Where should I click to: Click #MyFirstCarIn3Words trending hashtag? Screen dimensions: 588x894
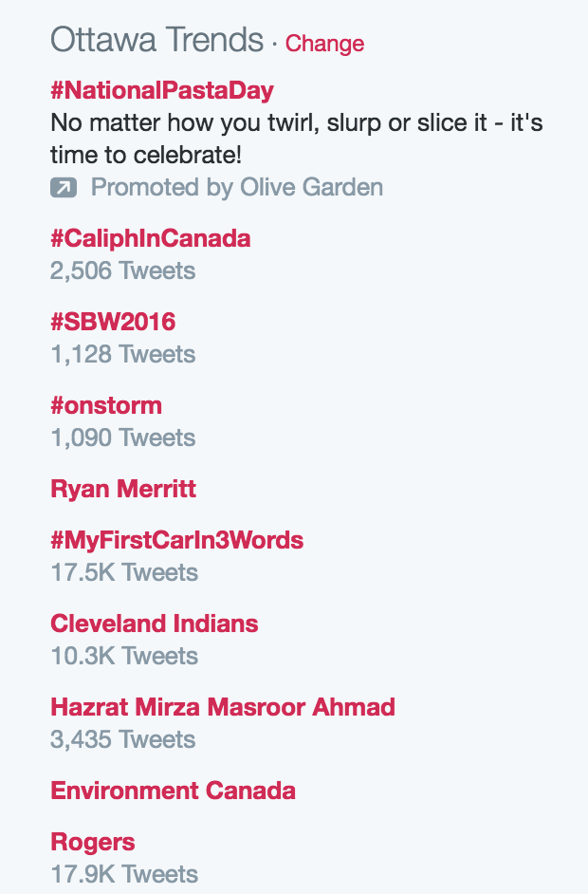point(176,540)
